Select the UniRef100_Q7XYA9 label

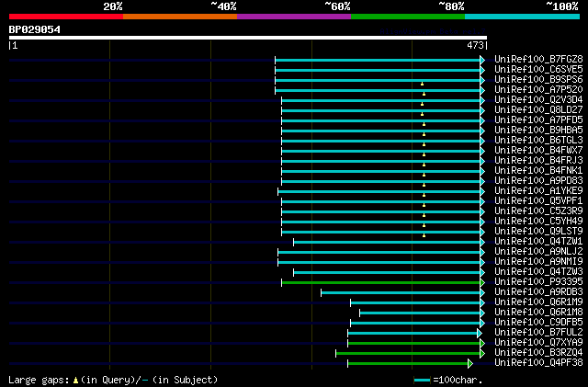tap(538, 343)
